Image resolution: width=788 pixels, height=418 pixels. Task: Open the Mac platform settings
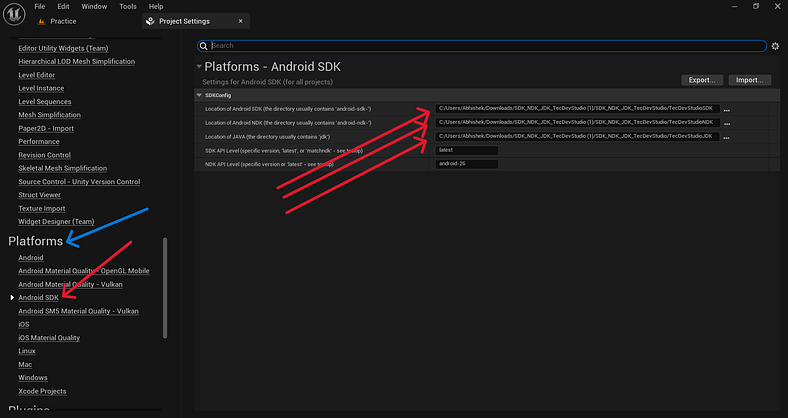[25, 365]
